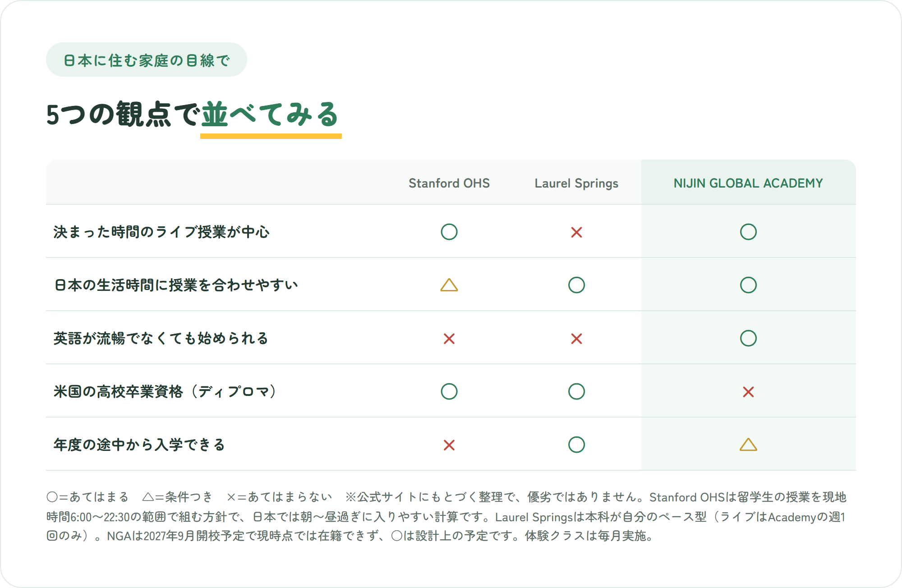Click the NIJIN triangle in 年度の途中から入学 row
Viewport: 902px width, 588px height.
(x=748, y=445)
